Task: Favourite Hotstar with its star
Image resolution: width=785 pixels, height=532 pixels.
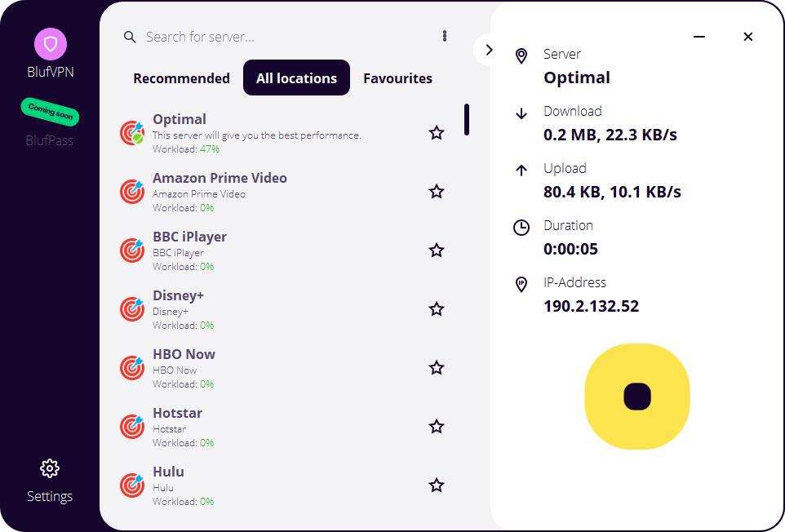Action: point(437,427)
